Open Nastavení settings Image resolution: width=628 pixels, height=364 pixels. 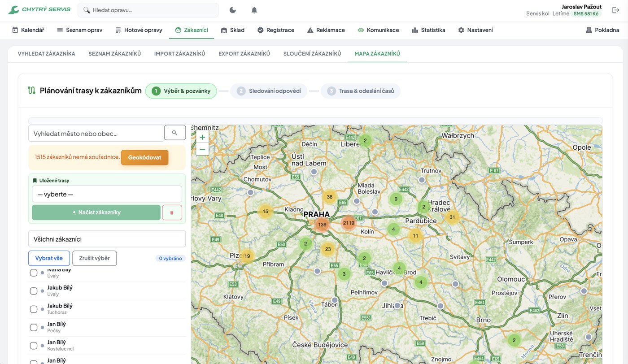pyautogui.click(x=475, y=30)
